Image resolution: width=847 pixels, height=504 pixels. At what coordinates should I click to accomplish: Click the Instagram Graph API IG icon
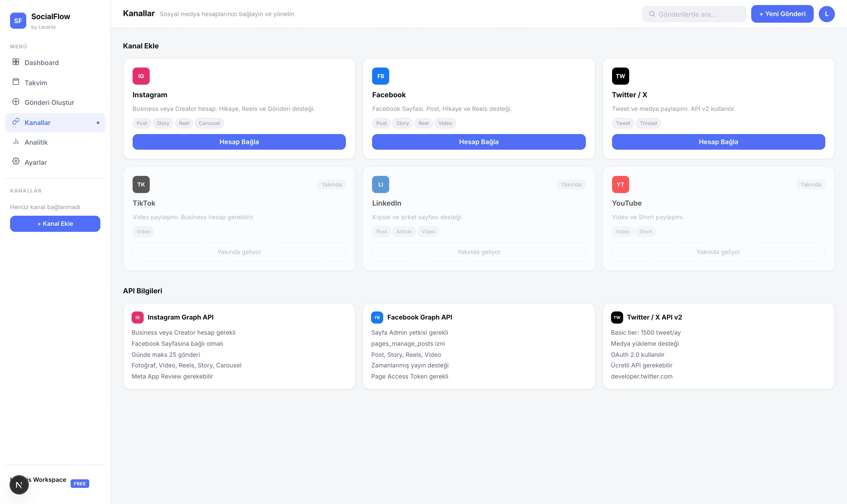(x=138, y=318)
